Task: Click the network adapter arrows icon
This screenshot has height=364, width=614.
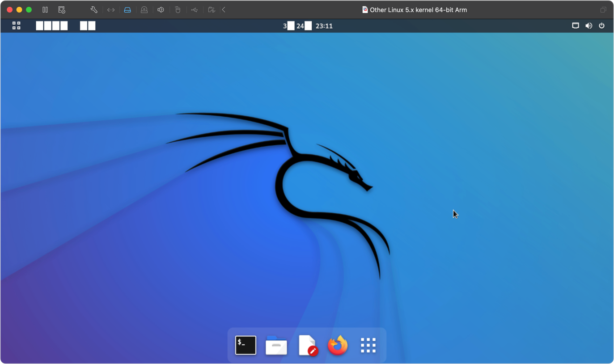Action: click(x=111, y=10)
